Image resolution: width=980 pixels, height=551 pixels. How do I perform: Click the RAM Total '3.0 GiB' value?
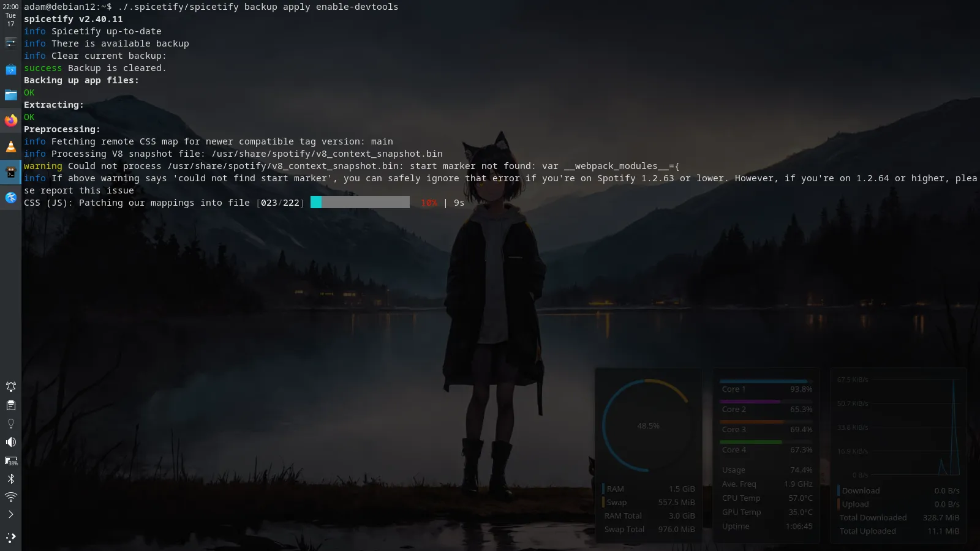pos(682,516)
